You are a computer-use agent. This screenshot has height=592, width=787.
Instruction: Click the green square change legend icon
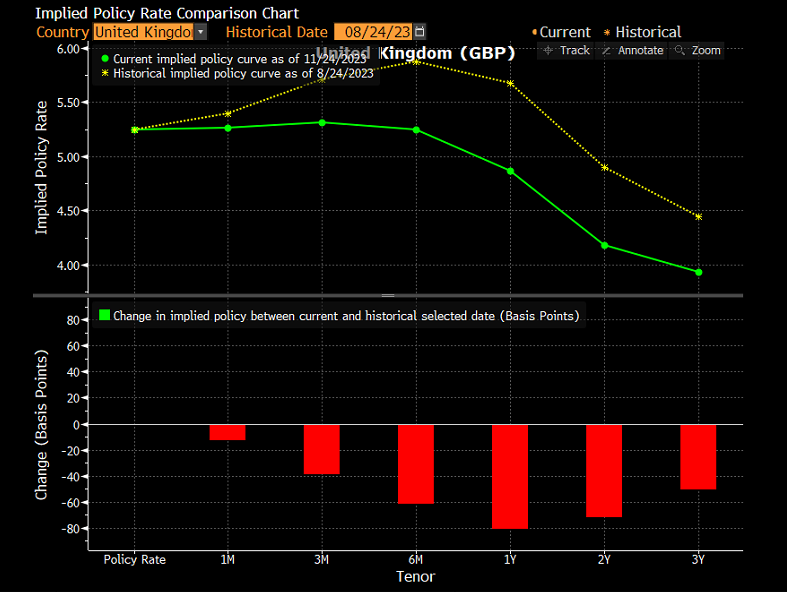(x=103, y=316)
